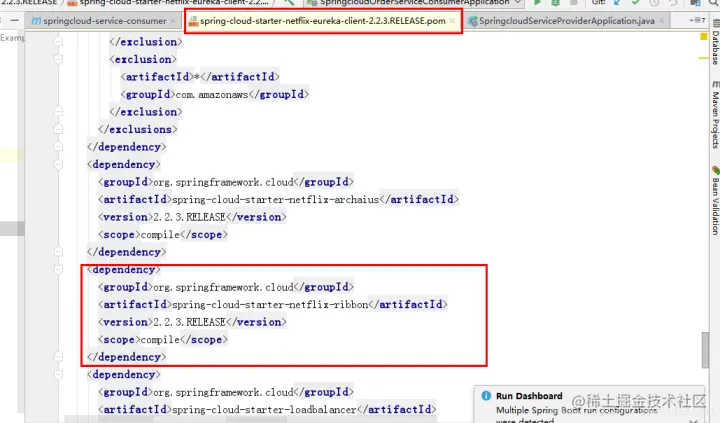Toggle fold marker at </exclusions> line
The image size is (720, 423).
click(58, 129)
